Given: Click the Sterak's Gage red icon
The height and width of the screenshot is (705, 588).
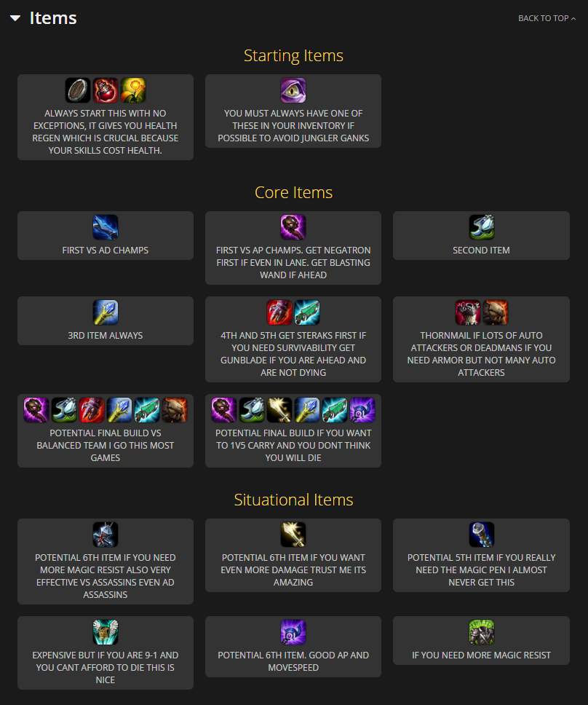Looking at the screenshot, I should [279, 312].
